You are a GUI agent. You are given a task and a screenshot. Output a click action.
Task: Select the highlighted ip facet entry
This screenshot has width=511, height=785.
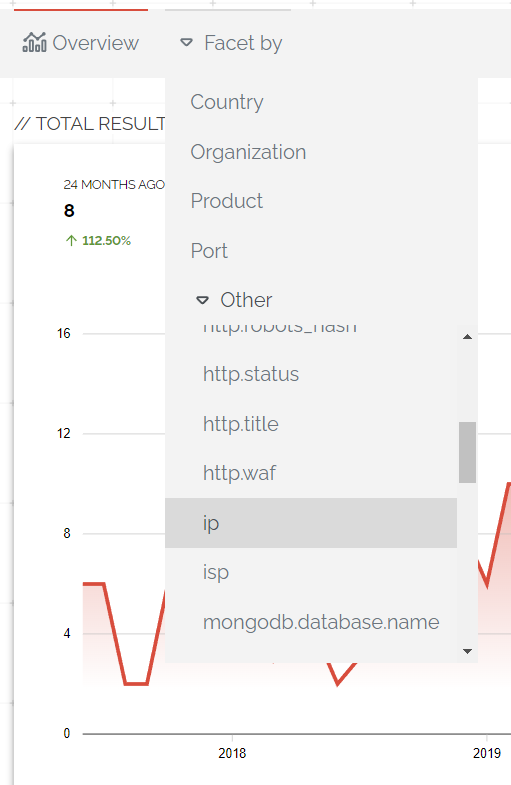click(x=311, y=523)
